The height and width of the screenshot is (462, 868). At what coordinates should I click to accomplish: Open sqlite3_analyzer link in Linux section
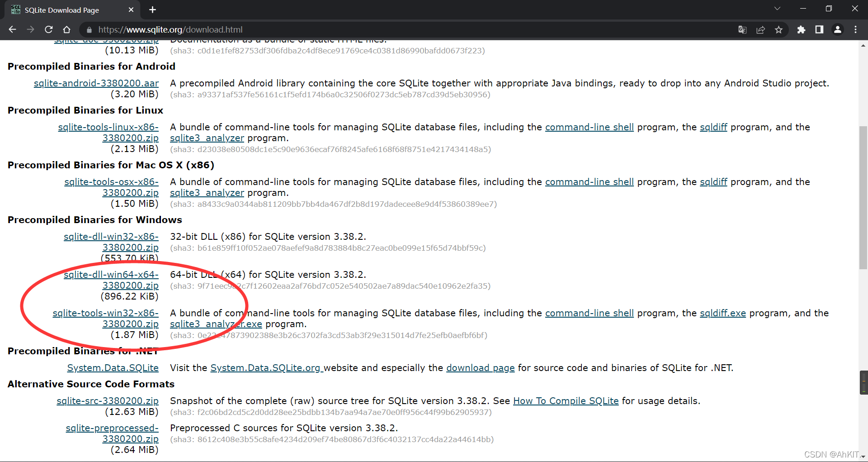(x=207, y=138)
